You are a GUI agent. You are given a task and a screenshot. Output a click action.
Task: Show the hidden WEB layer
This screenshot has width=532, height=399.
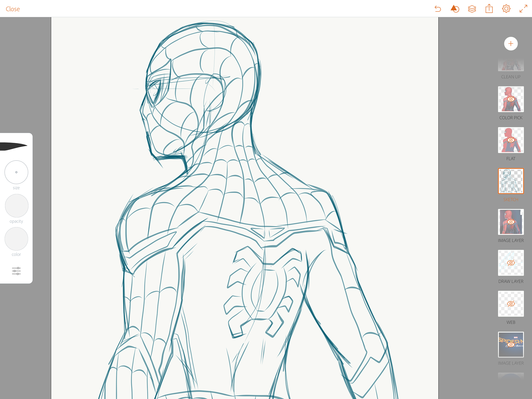pos(511,304)
